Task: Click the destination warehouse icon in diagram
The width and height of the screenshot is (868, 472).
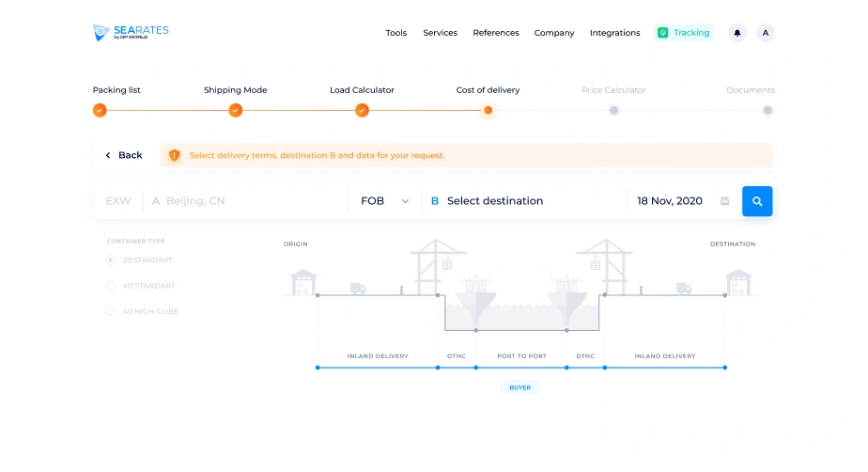Action: 738,282
